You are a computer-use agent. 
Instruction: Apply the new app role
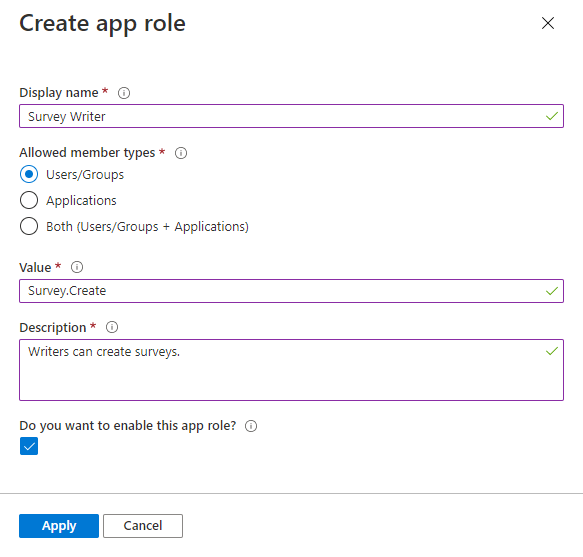(x=59, y=526)
